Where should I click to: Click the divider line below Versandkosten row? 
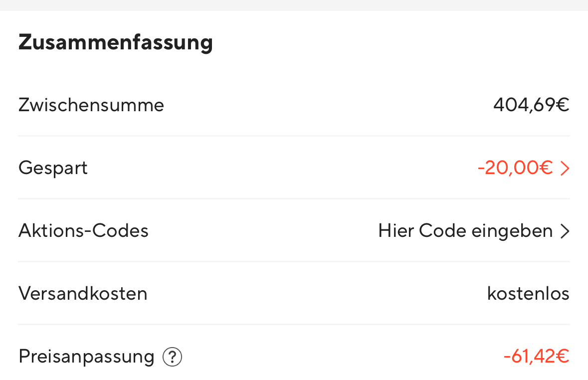[x=294, y=324]
